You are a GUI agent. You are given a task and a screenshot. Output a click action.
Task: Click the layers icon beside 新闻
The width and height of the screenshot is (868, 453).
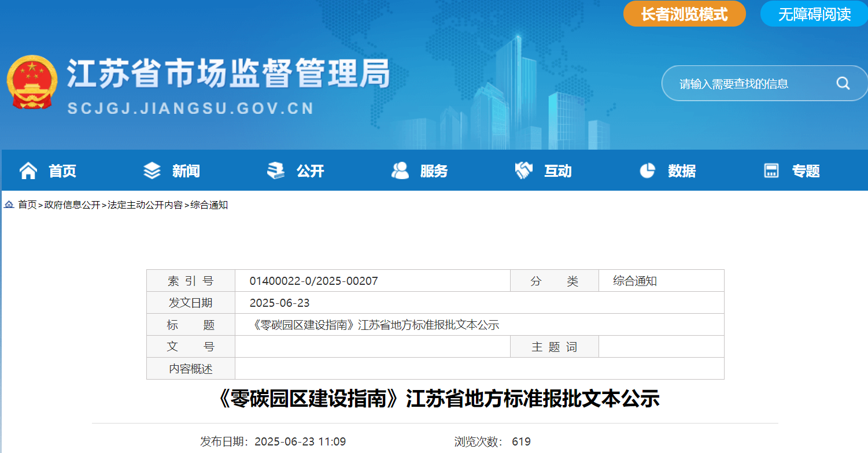tap(152, 171)
